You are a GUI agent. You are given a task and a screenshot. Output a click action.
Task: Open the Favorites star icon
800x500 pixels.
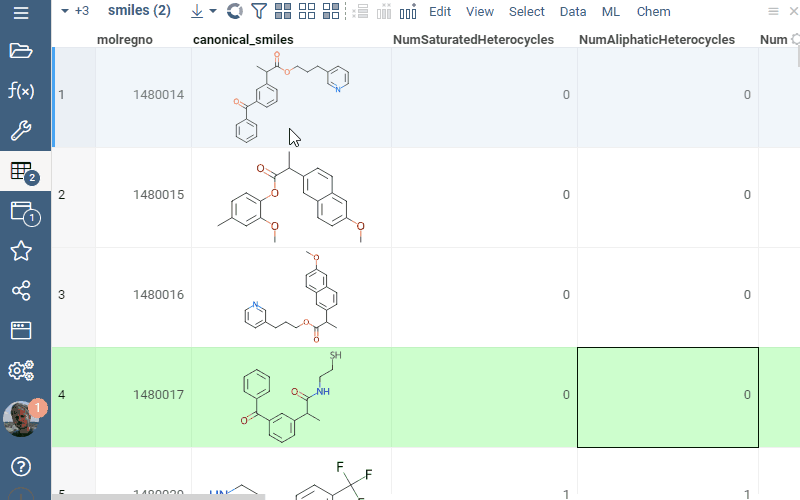pyautogui.click(x=21, y=251)
